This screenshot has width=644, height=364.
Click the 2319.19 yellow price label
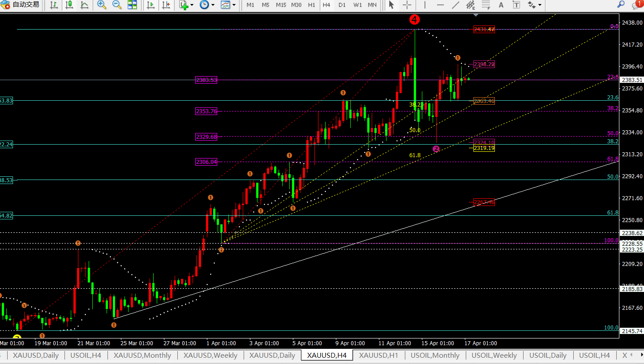[484, 148]
